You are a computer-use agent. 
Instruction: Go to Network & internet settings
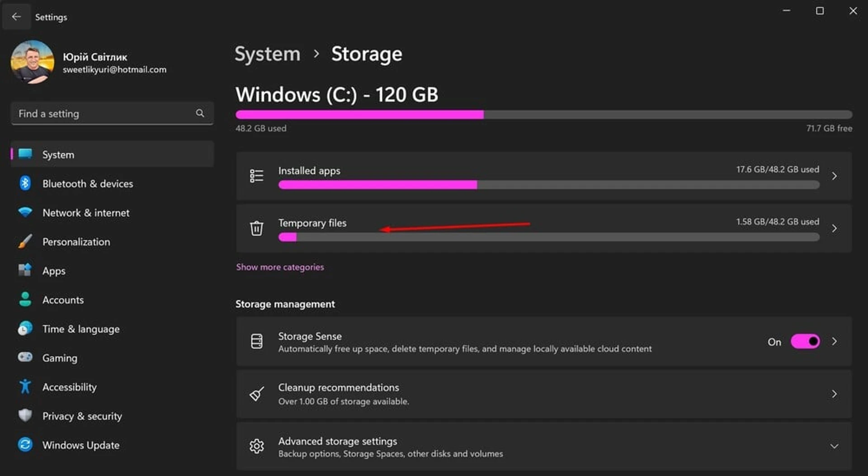pyautogui.click(x=112, y=212)
